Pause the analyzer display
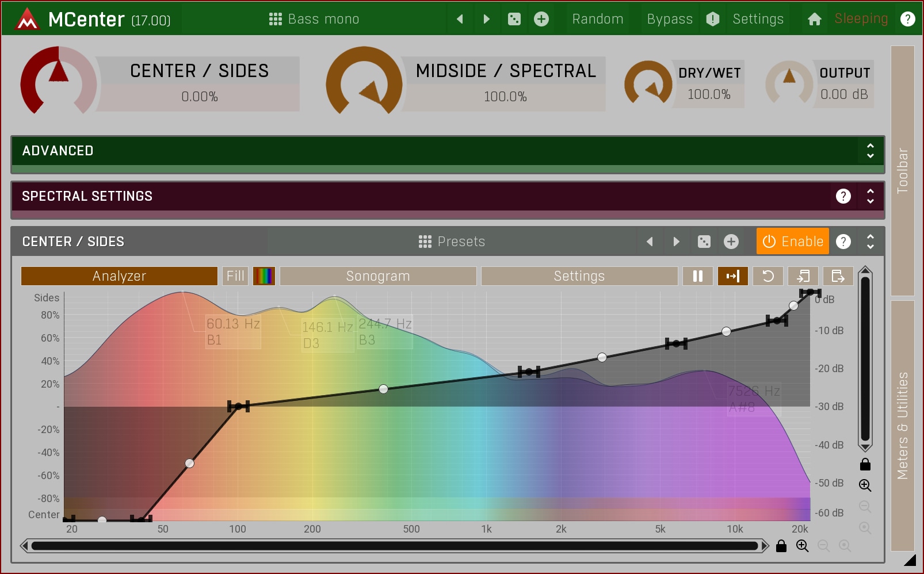Screen dimensions: 924x574 698,276
